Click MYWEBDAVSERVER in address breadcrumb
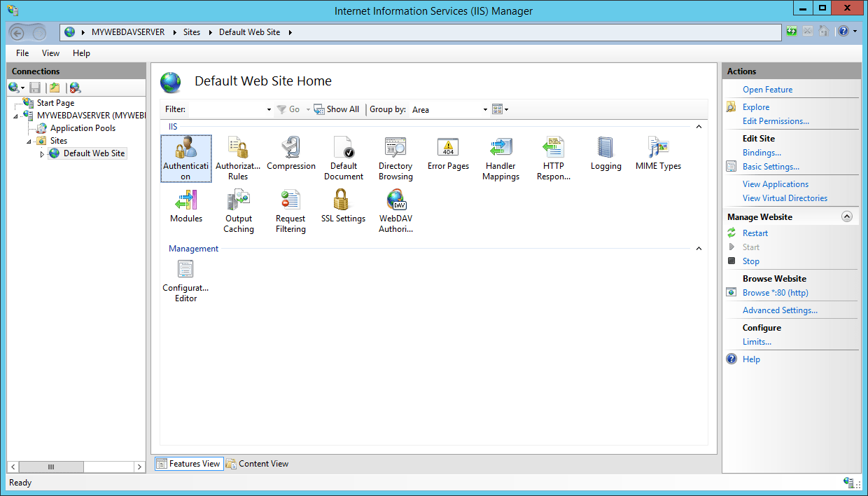The height and width of the screenshot is (496, 868). point(128,32)
